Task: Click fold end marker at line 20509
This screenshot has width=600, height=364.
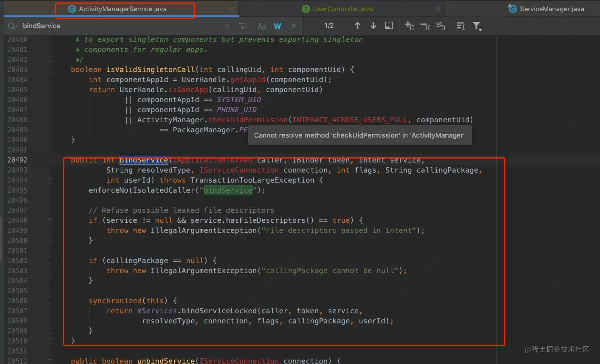Action: 50,331
